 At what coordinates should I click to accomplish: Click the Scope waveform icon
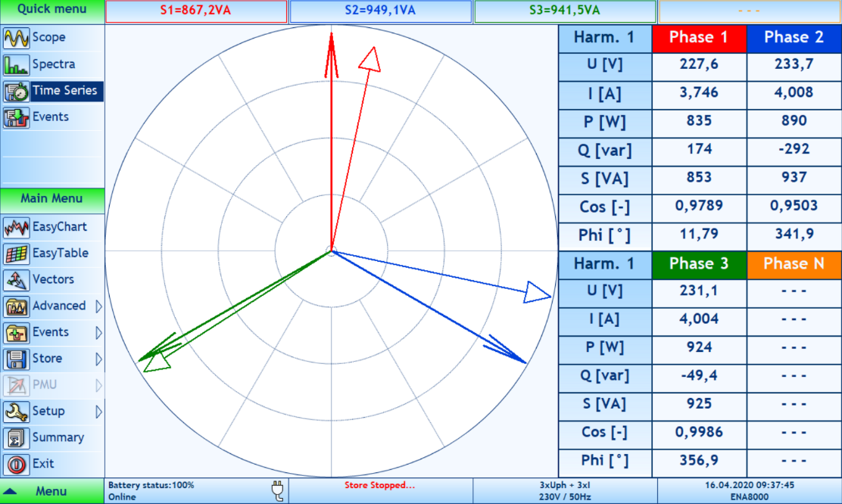pyautogui.click(x=16, y=38)
